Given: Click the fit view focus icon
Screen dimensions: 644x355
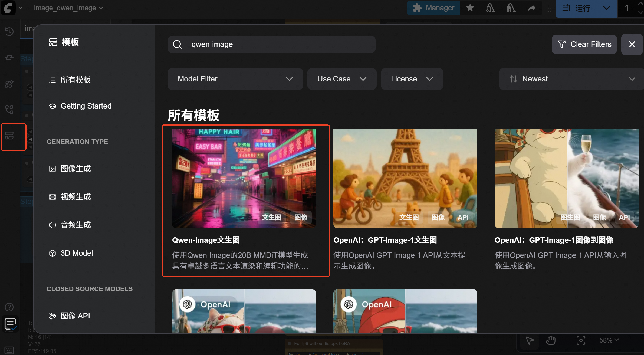Looking at the screenshot, I should [x=581, y=340].
